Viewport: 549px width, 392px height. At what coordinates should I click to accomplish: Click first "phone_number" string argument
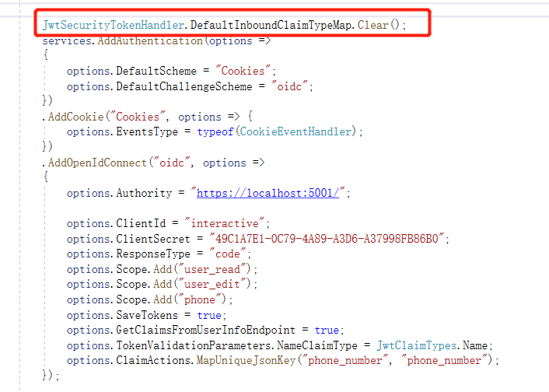(345, 360)
